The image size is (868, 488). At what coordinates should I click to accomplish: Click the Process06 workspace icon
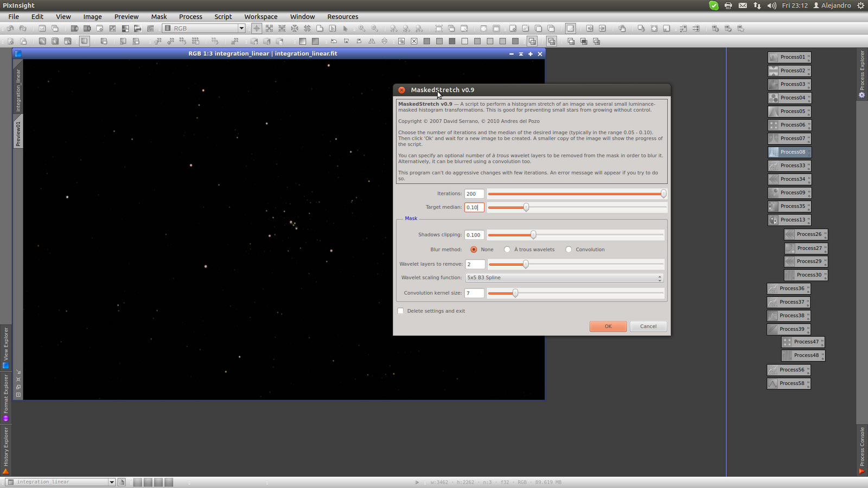[789, 125]
